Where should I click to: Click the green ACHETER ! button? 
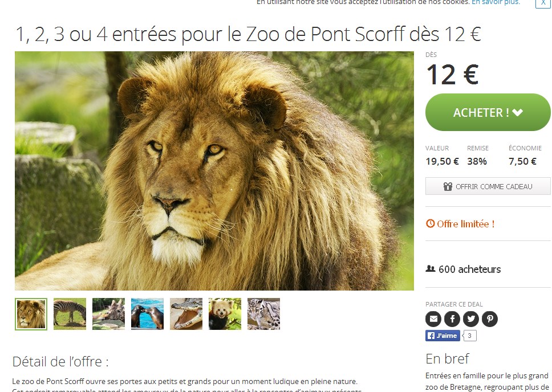(x=488, y=112)
